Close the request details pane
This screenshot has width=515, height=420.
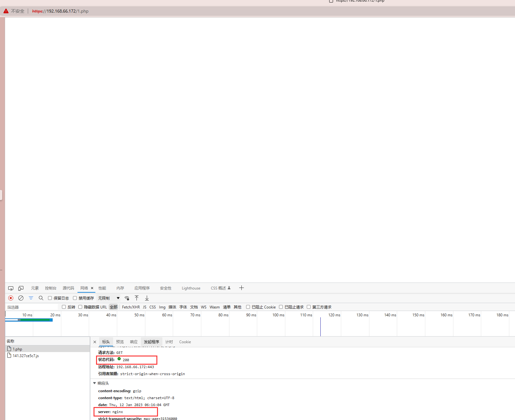pos(95,342)
